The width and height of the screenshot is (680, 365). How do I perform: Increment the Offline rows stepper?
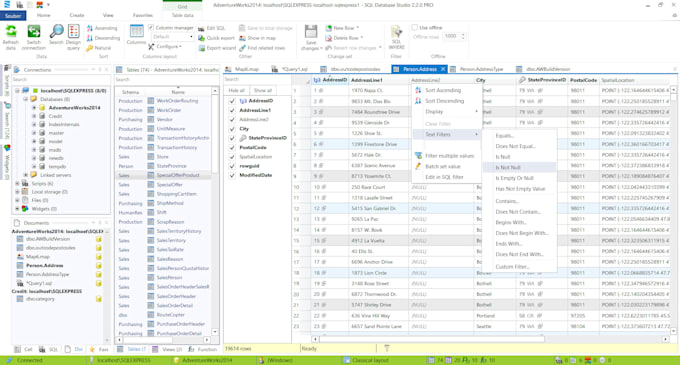[463, 34]
